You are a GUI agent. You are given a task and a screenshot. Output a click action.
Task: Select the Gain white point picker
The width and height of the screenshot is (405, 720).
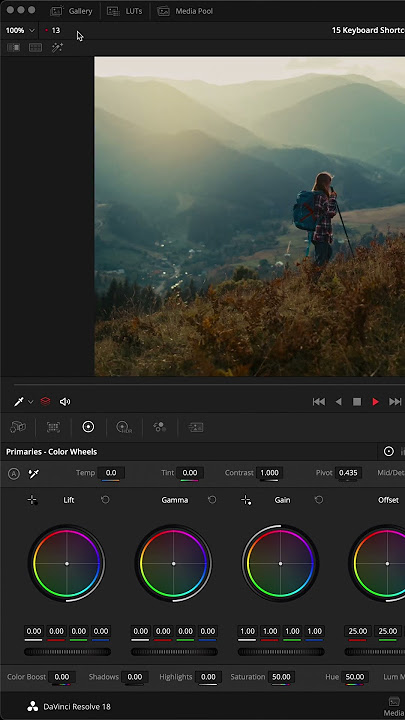246,500
